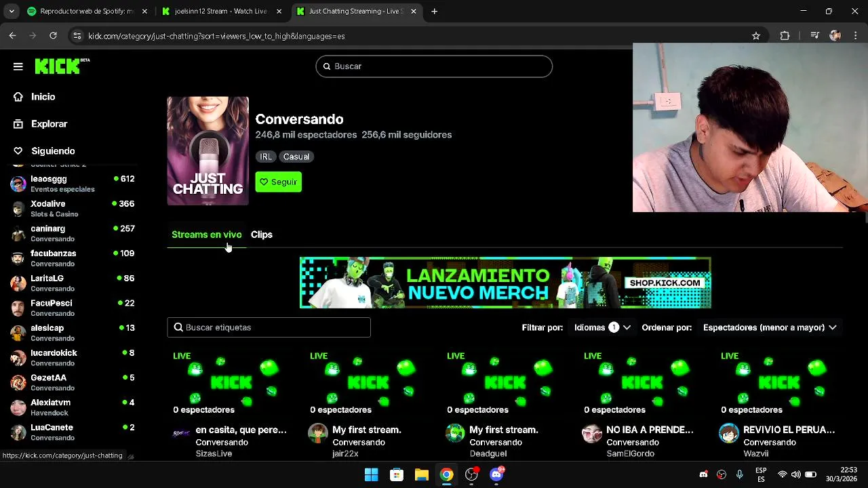868x488 pixels.
Task: Open Microsoft Store from taskbar
Action: coord(397,474)
